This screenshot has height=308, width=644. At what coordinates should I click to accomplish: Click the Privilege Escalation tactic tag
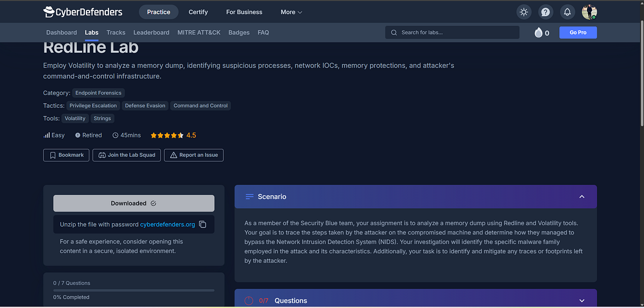93,106
